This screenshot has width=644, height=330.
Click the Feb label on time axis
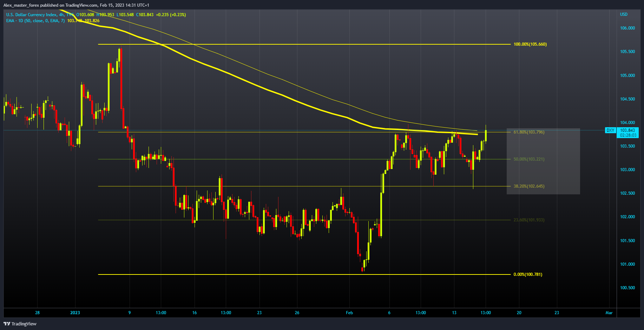(x=349, y=313)
